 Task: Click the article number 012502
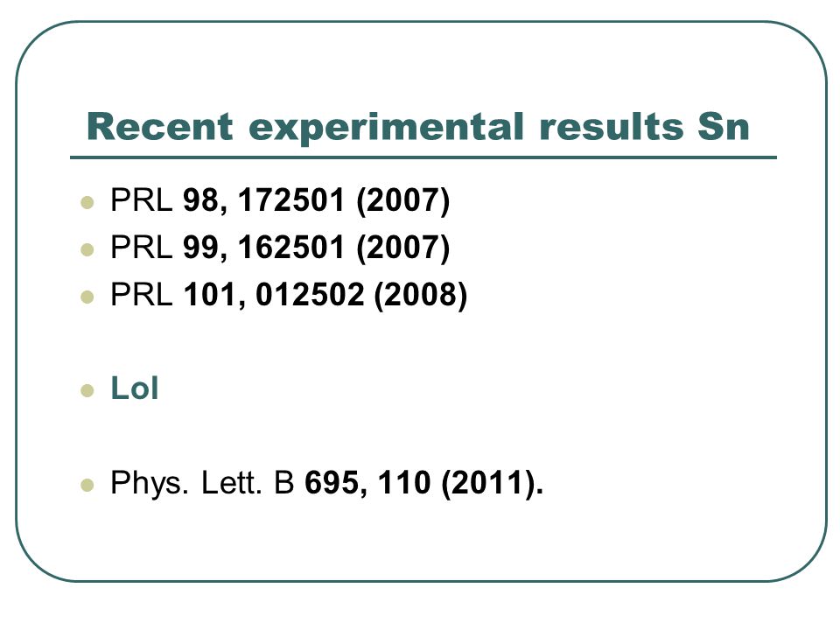(310, 295)
